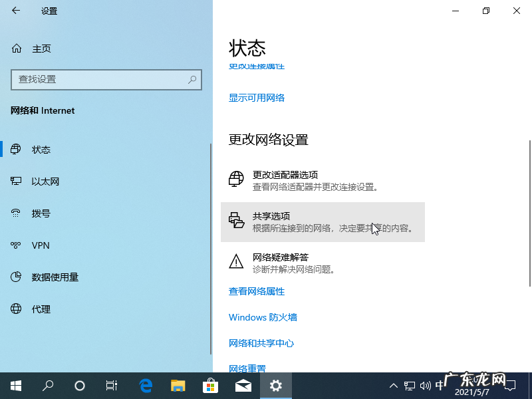532x399 pixels.
Task: Click the volume icon in the system tray
Action: (426, 385)
